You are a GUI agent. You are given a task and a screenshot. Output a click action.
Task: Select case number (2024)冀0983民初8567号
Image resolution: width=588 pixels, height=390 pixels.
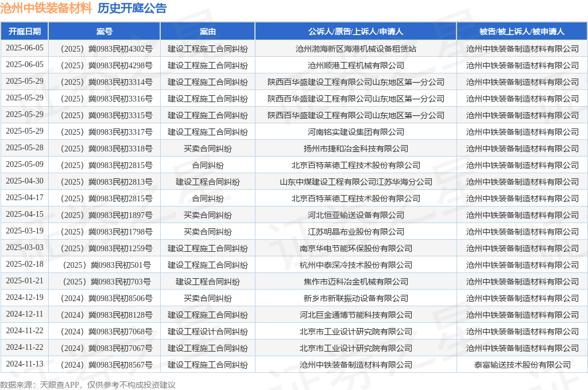click(x=106, y=365)
